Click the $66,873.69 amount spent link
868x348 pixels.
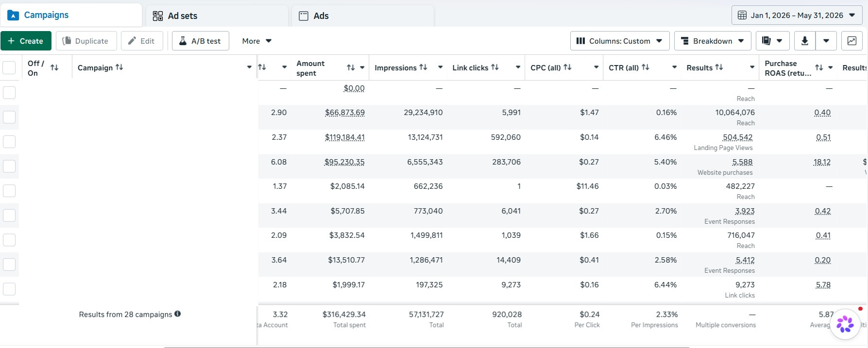[345, 113]
